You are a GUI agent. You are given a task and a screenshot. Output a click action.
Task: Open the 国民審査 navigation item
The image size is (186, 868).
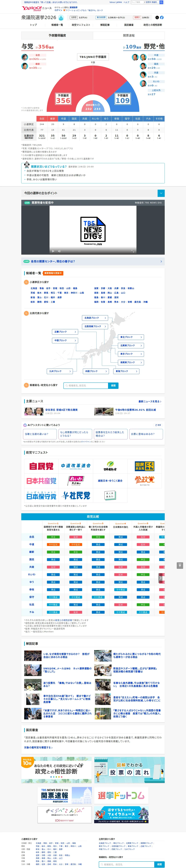coord(129,25)
